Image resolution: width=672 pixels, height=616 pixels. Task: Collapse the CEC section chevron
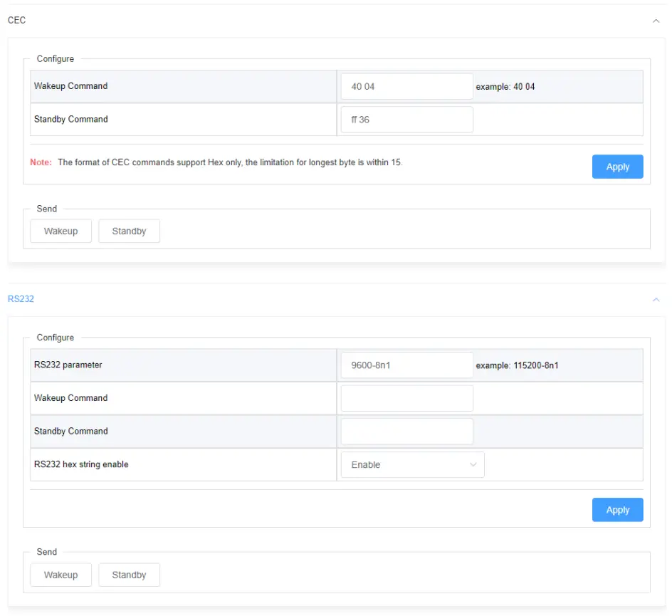656,21
